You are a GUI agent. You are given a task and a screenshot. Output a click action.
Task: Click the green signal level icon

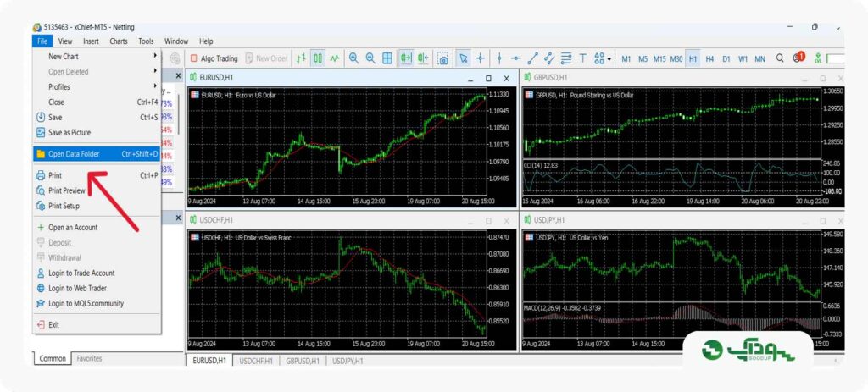[x=817, y=58]
